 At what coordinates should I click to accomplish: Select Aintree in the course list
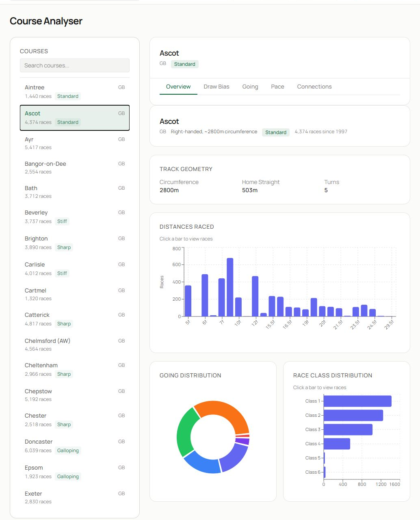75,92
